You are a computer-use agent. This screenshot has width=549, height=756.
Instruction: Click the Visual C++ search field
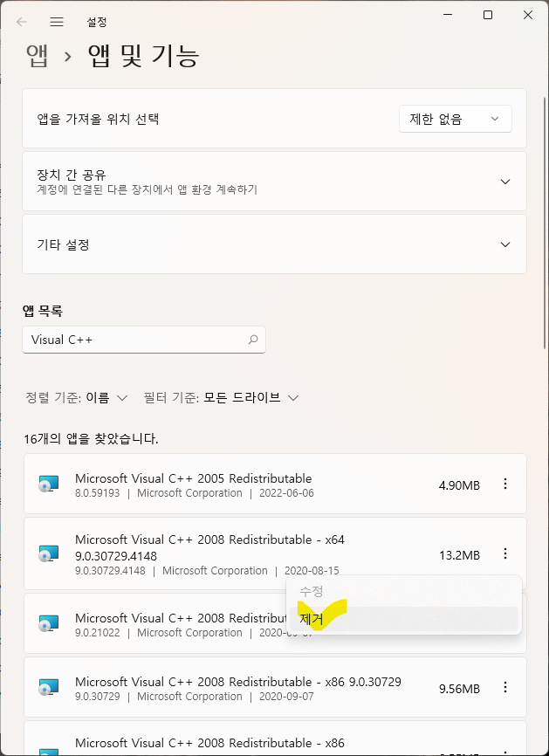pos(144,340)
